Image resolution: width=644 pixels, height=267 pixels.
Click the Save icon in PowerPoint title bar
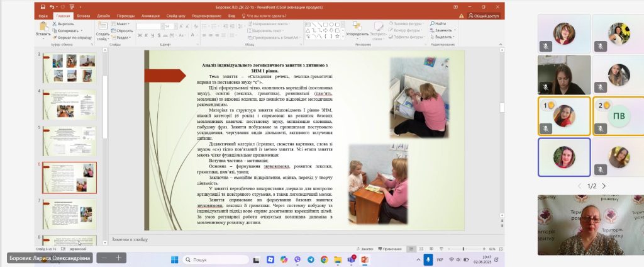[x=43, y=7]
